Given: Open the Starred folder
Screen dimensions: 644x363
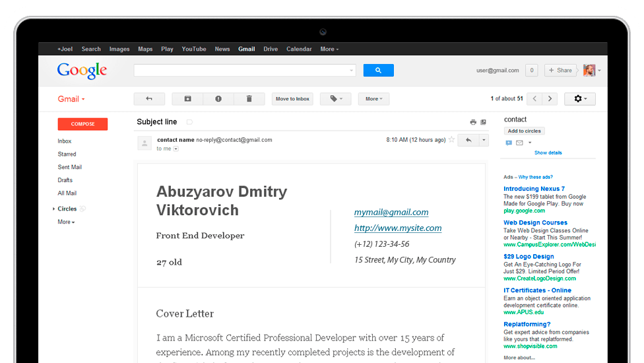Looking at the screenshot, I should coord(67,154).
